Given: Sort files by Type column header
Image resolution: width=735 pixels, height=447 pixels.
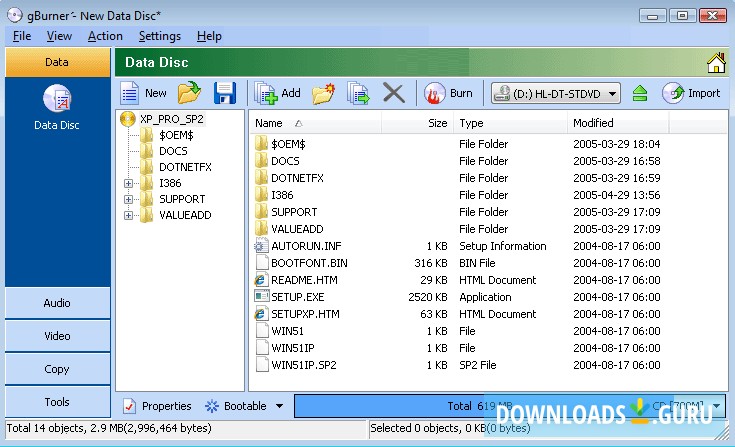Looking at the screenshot, I should pos(510,123).
